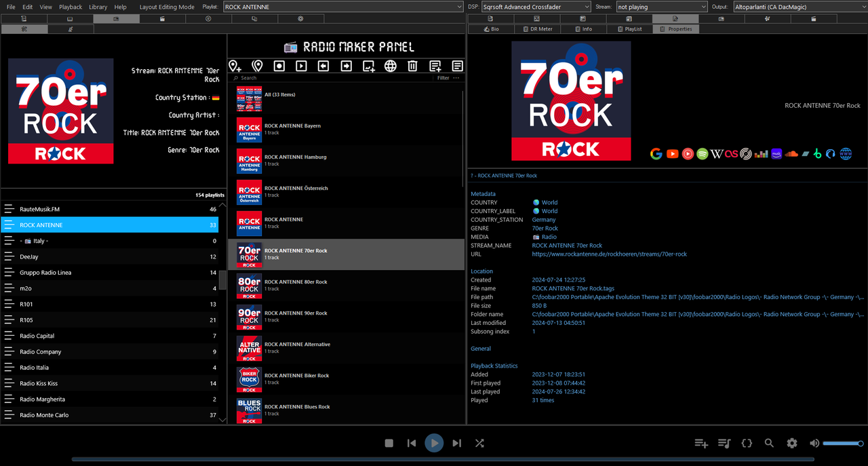868x466 pixels.
Task: Toggle shuffle playback mode
Action: point(479,443)
